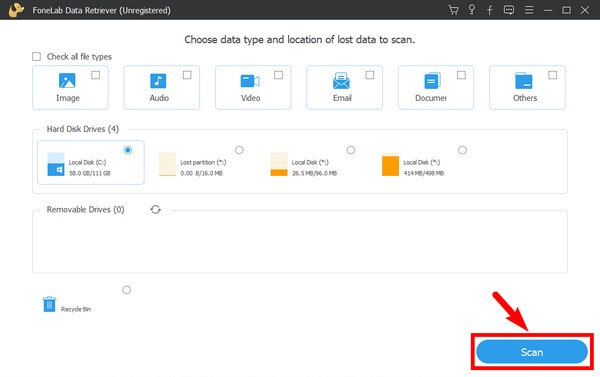600x377 pixels.
Task: Click the Image file type icon
Action: click(x=67, y=81)
